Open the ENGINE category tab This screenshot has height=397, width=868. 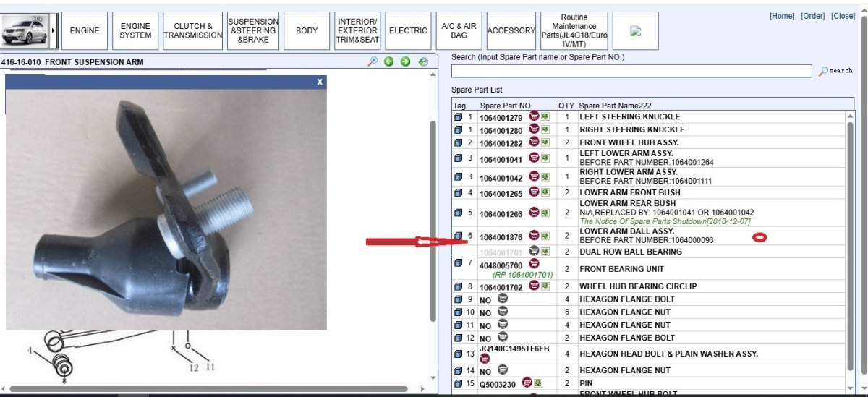[x=85, y=31]
